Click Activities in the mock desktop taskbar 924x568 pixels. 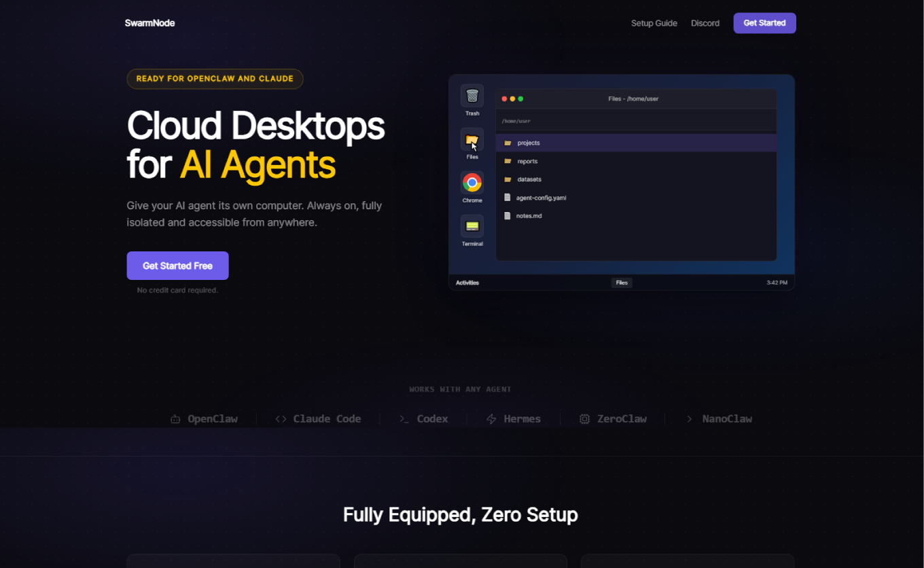[467, 283]
